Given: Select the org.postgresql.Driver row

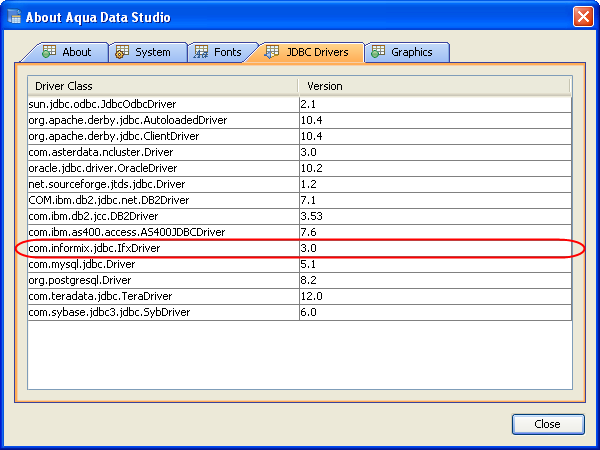Looking at the screenshot, I should tap(300, 280).
